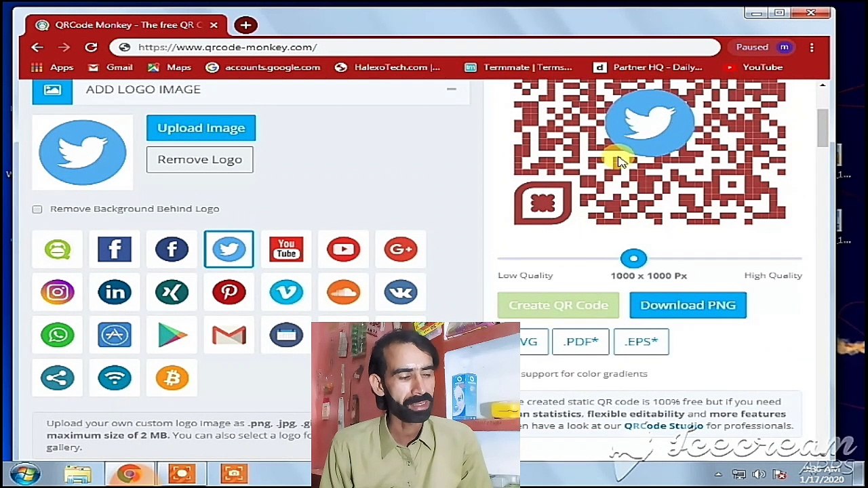Open Chrome three-dot menu

point(812,47)
